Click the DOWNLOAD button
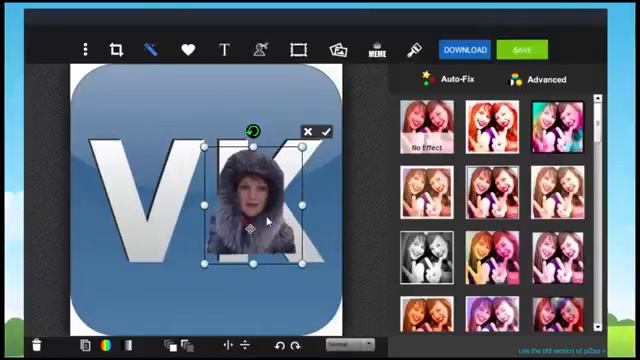 click(465, 50)
